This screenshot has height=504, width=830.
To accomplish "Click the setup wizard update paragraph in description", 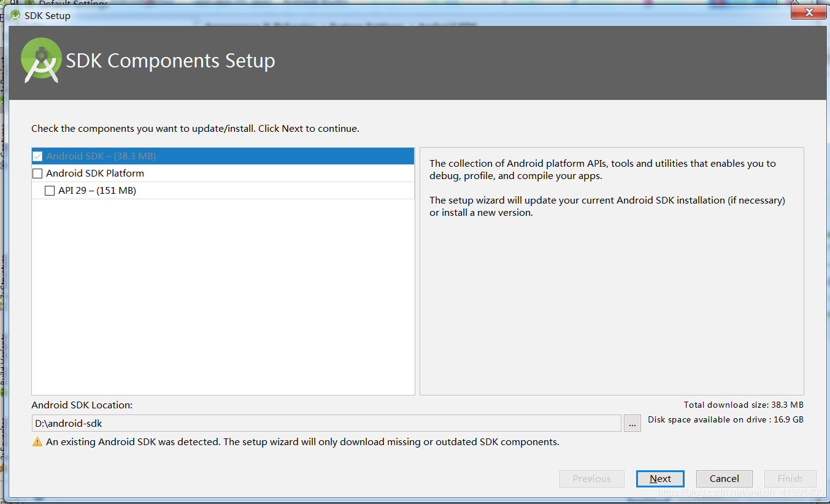I will (x=607, y=207).
